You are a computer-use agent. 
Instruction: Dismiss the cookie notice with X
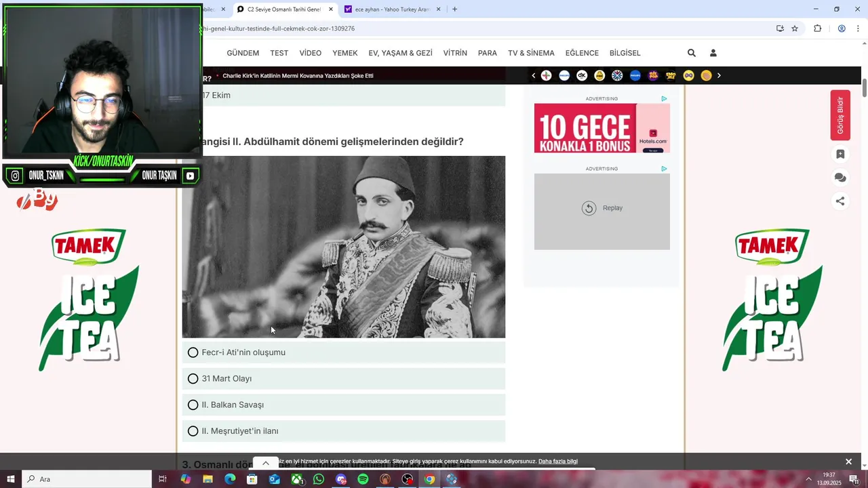(x=848, y=462)
